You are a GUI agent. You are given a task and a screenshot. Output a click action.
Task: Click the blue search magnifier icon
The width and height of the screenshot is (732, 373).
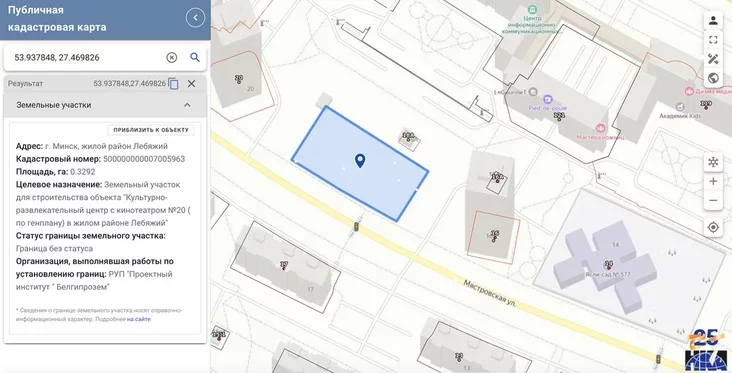195,57
